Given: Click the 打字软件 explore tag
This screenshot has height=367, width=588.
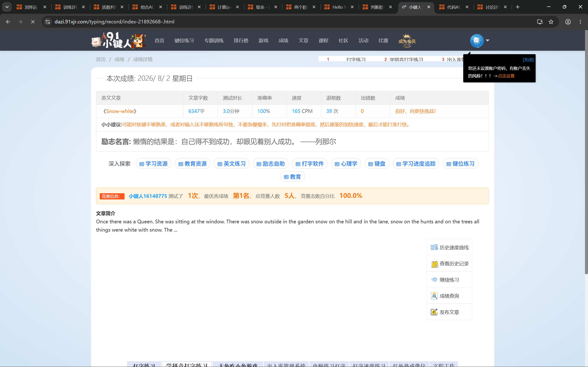Looking at the screenshot, I should coord(310,164).
